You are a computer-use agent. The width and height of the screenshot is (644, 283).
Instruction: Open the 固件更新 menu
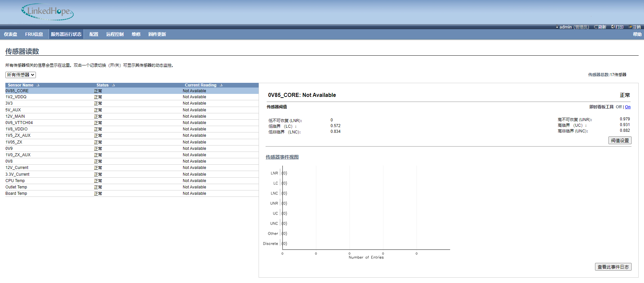point(157,34)
